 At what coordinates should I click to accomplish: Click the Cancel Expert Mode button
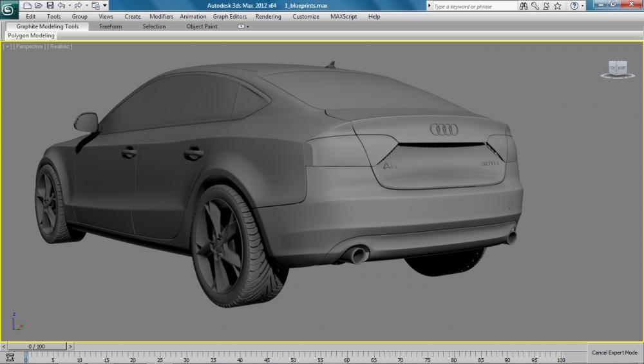[x=614, y=353]
